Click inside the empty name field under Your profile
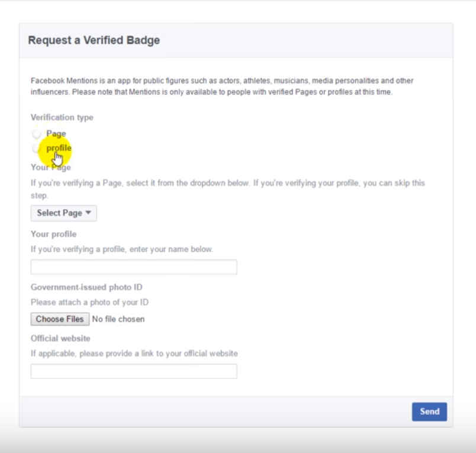Screen dimensions: 476x453 (133, 266)
